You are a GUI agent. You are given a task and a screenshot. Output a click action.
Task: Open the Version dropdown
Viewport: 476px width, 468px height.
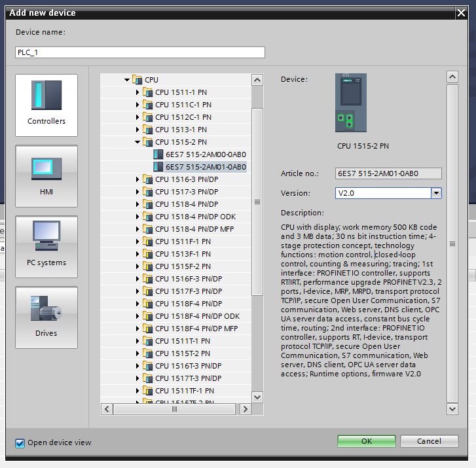[x=436, y=193]
